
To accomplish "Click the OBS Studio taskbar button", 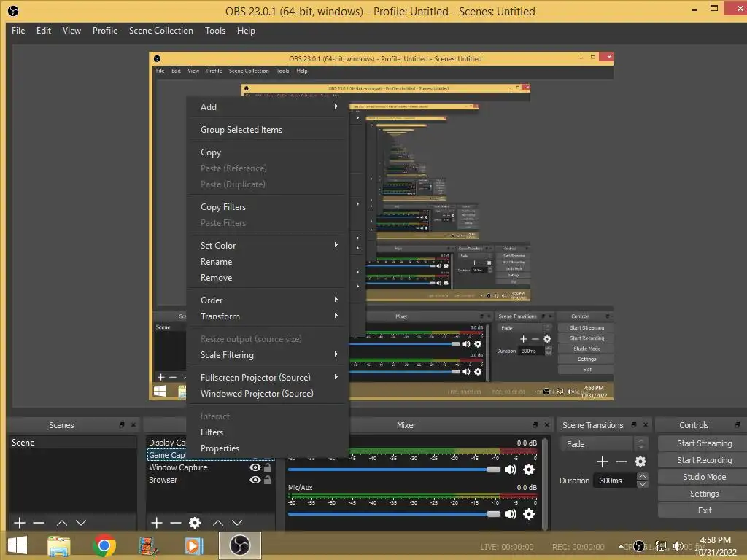I will click(x=239, y=545).
